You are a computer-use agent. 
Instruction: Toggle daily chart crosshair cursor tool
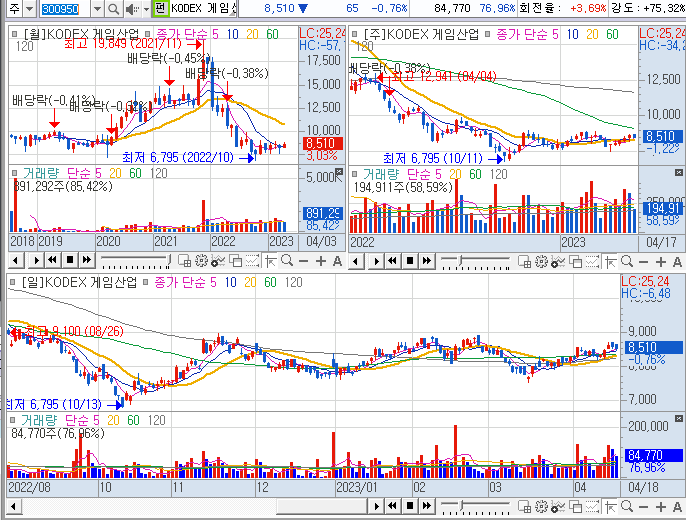point(611,507)
